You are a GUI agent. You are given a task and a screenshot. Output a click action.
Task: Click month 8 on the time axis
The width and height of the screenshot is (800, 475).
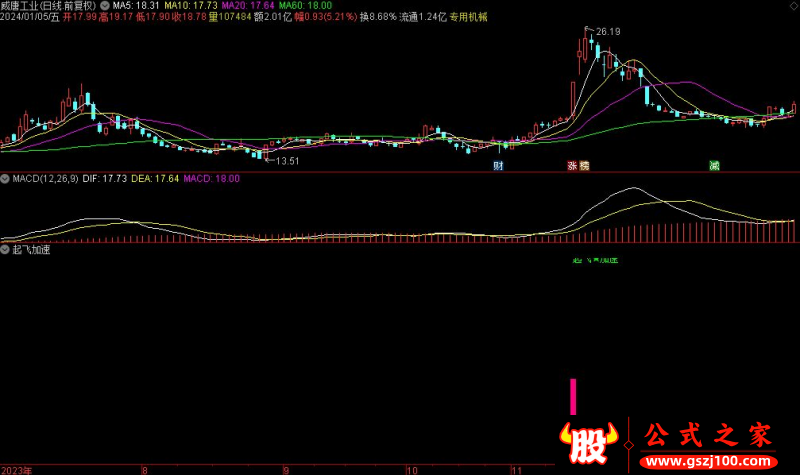coord(145,470)
